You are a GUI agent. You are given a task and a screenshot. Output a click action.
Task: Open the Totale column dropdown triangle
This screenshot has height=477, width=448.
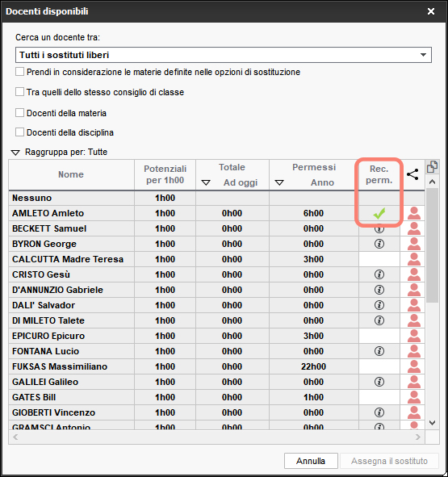pos(206,182)
